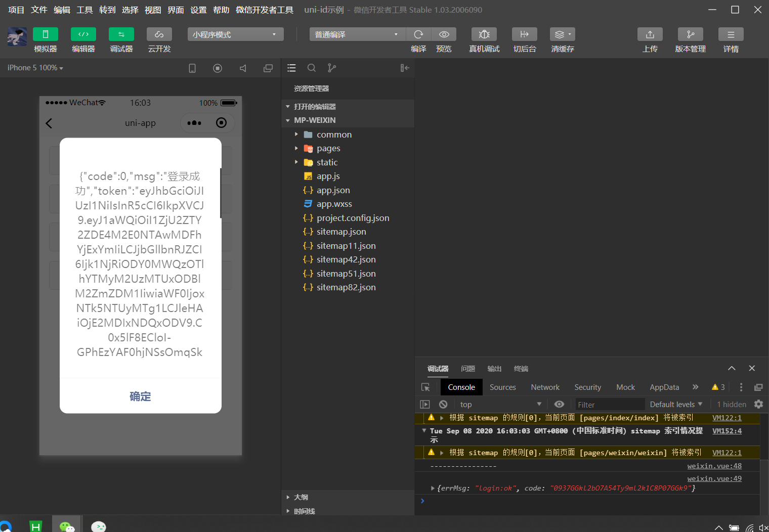769x532 pixels.
Task: Click the compile refresh icon
Action: 418,34
